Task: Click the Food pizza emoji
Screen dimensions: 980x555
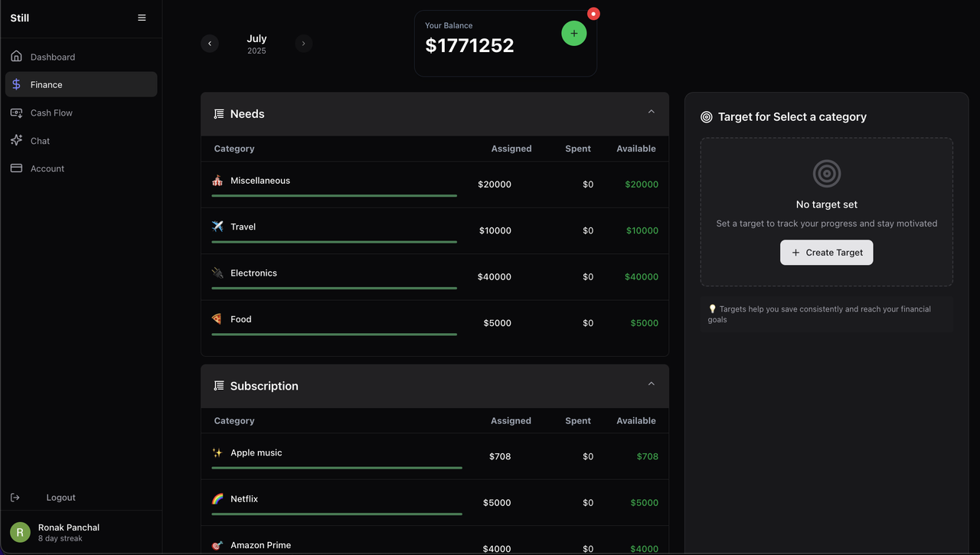Action: pos(217,318)
